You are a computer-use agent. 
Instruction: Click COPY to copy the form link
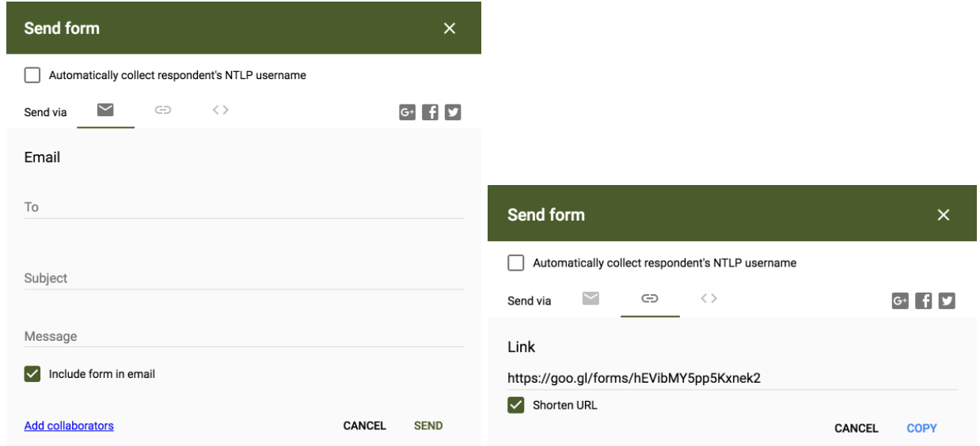[x=921, y=428]
